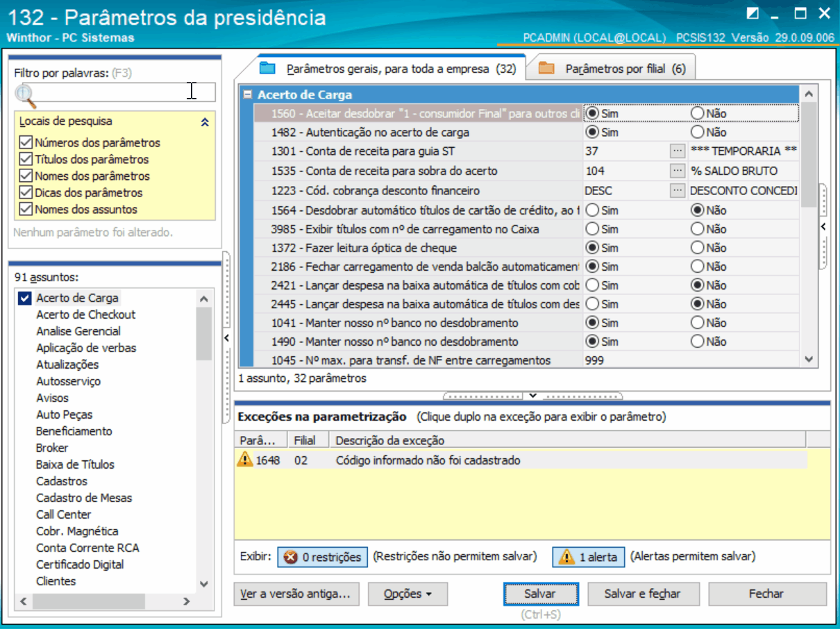Click the DESC value of parameter 1223
Viewport: 840px width, 629px height.
click(x=598, y=190)
